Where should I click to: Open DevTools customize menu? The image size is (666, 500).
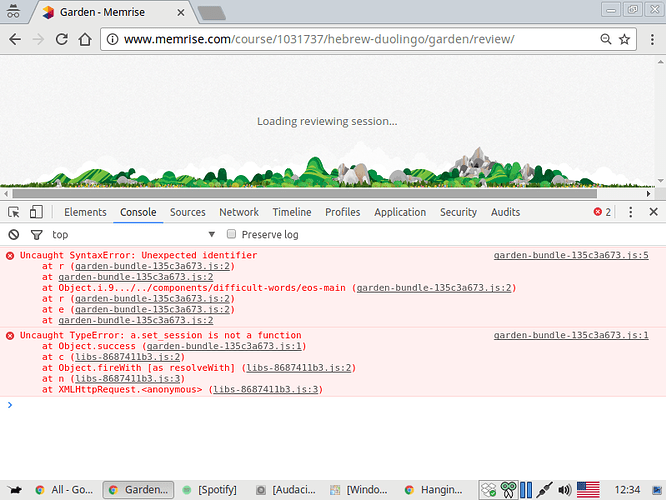click(631, 212)
